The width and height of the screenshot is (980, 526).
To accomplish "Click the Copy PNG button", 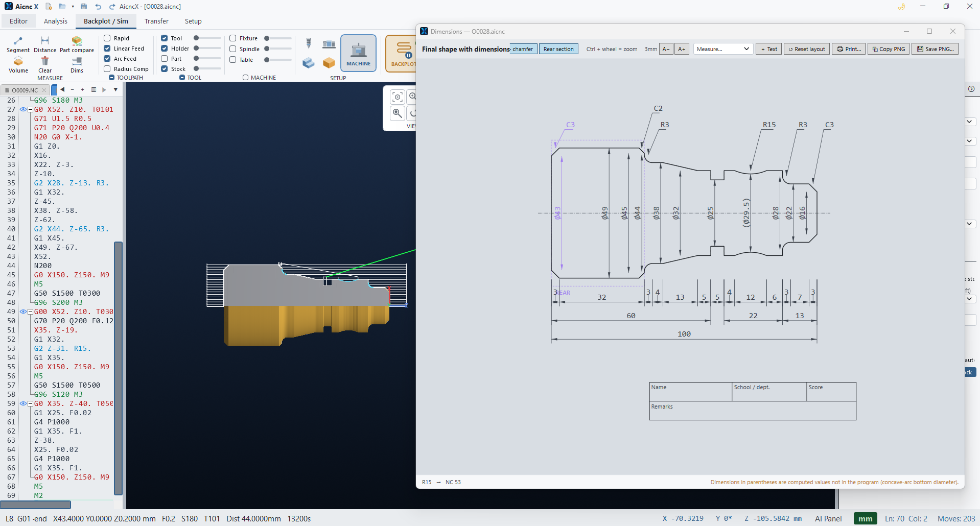I will coord(889,49).
